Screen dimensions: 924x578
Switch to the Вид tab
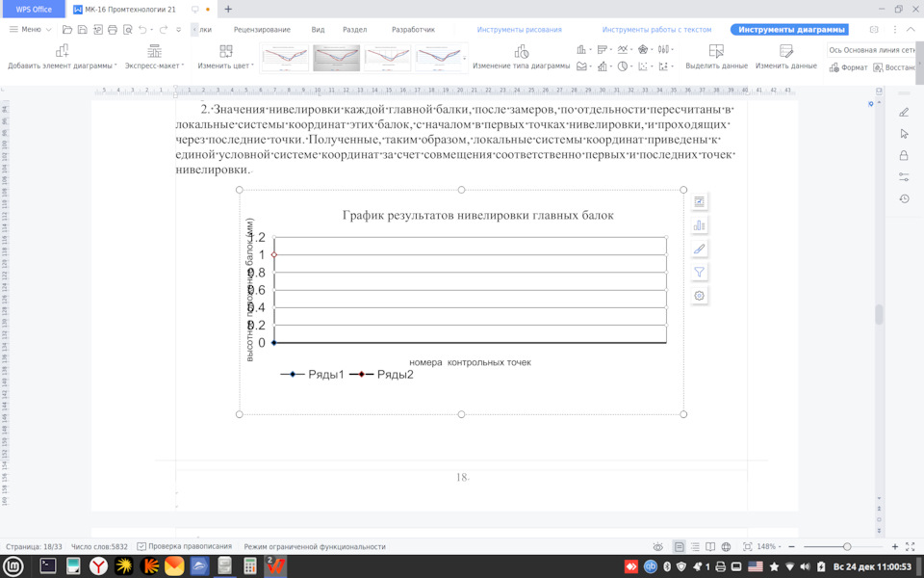(318, 30)
